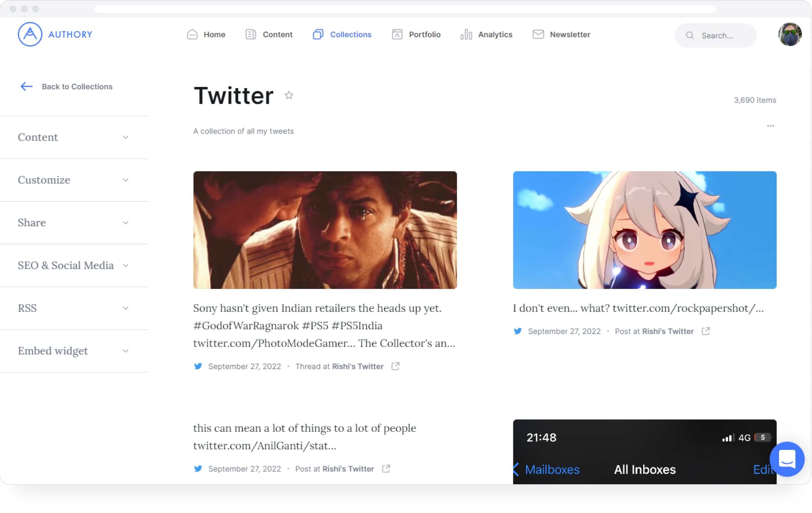Click the Newsletter envelope icon
The height and width of the screenshot is (513, 812).
[x=538, y=34]
